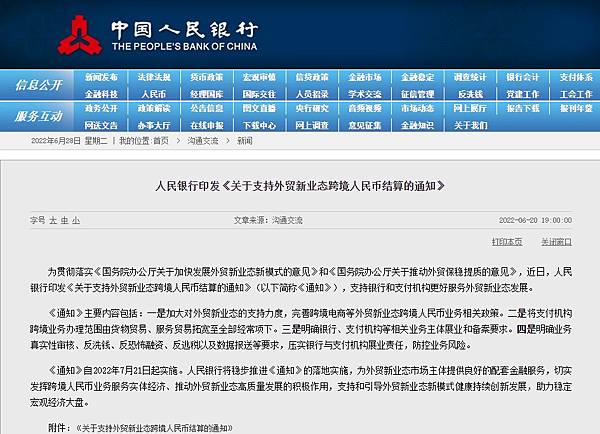Viewport: 600px width, 434px height.
Task: Open the 新闻发布 menu item
Action: coord(101,77)
